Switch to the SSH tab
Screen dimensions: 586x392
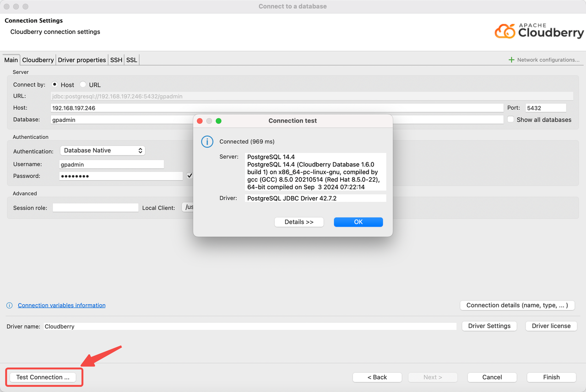[116, 60]
